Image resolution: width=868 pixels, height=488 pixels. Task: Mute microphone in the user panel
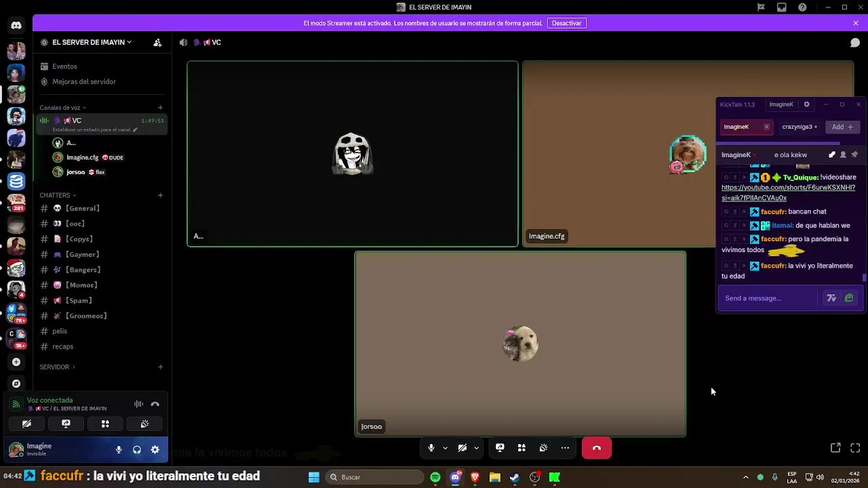click(119, 449)
